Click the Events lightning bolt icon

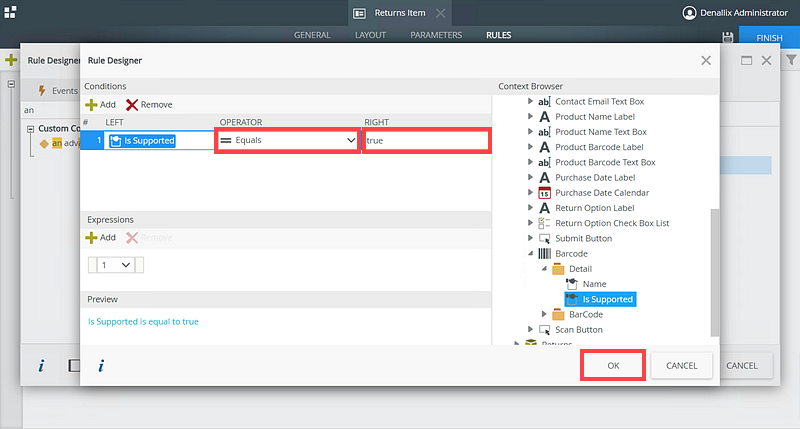tap(42, 90)
